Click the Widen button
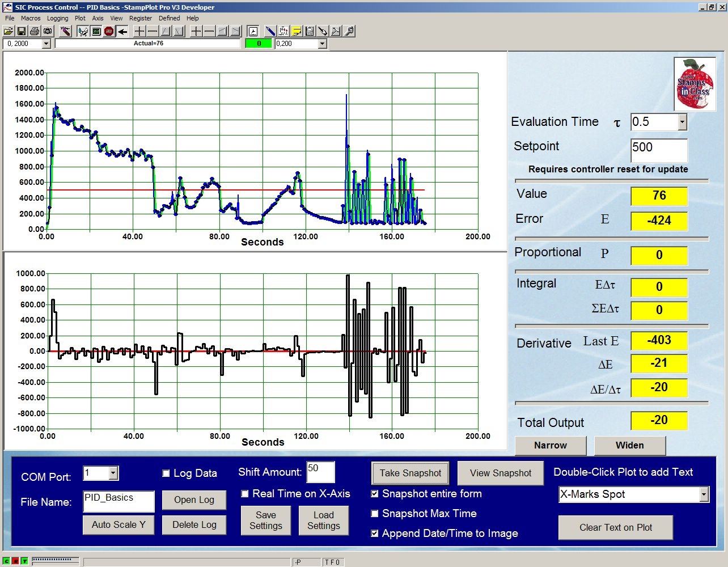Image resolution: width=728 pixels, height=567 pixels. point(630,445)
